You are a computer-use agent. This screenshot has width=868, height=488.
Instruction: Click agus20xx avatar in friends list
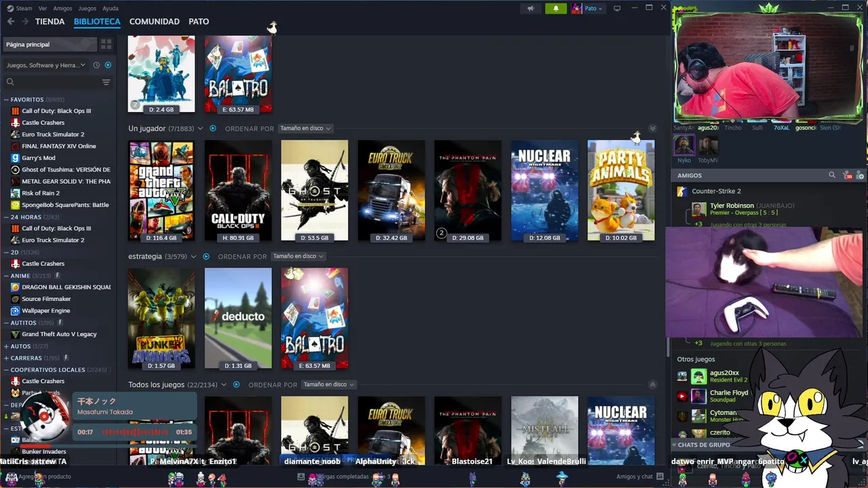click(698, 376)
